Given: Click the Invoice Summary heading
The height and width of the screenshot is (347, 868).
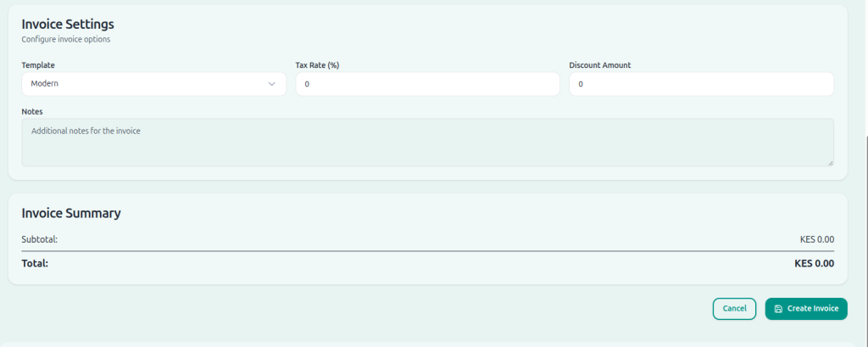Looking at the screenshot, I should click(x=71, y=213).
